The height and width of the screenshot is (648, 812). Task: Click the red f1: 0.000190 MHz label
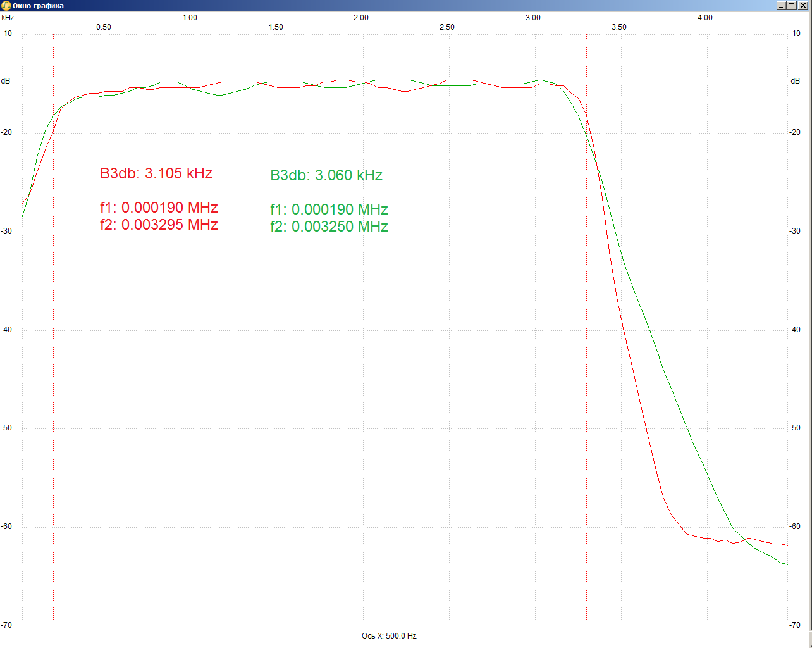coord(159,208)
